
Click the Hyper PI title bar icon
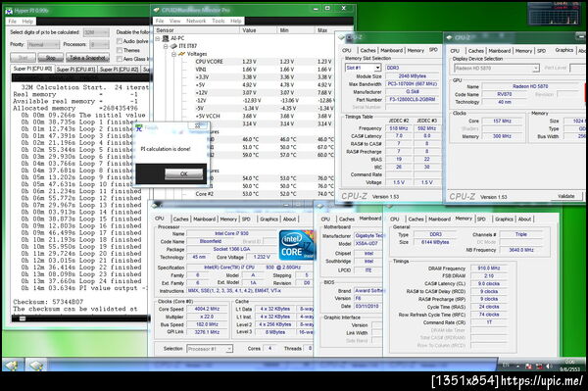[x=9, y=11]
